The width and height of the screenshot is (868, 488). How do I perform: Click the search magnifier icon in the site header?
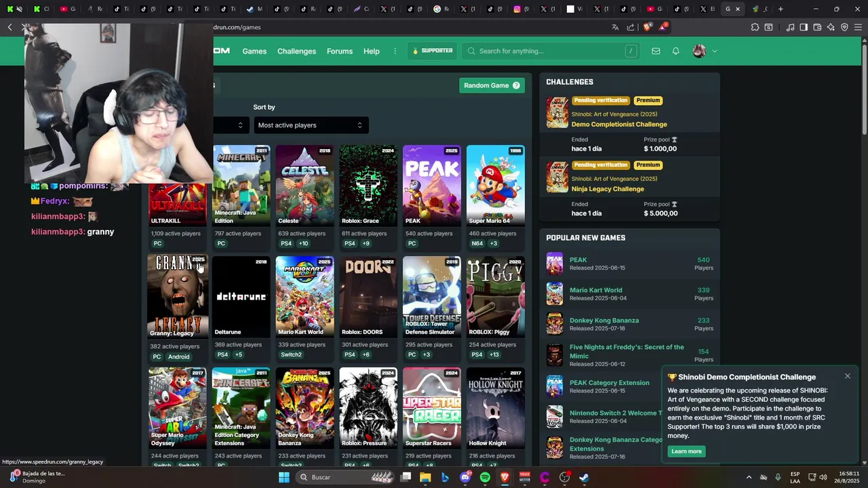pos(471,51)
